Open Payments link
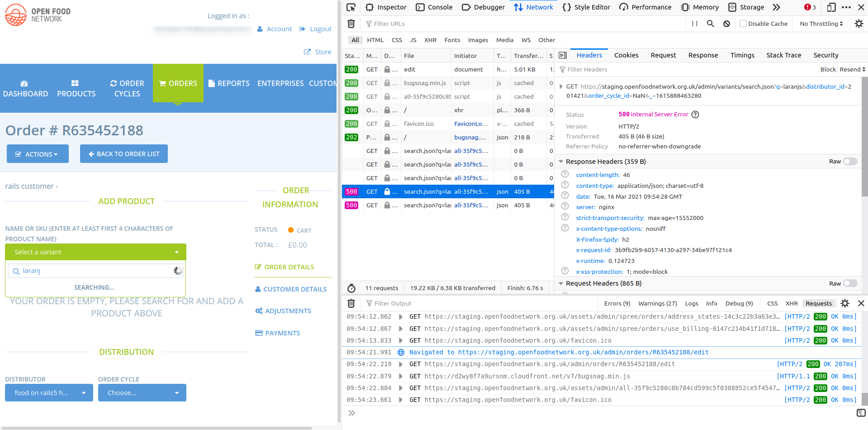868x430 pixels. [278, 333]
